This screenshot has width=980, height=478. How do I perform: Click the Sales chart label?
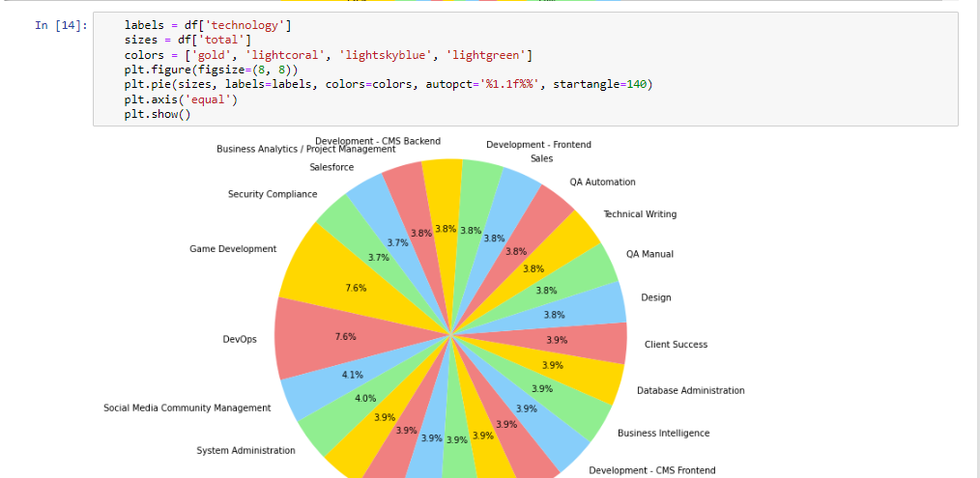pos(542,158)
